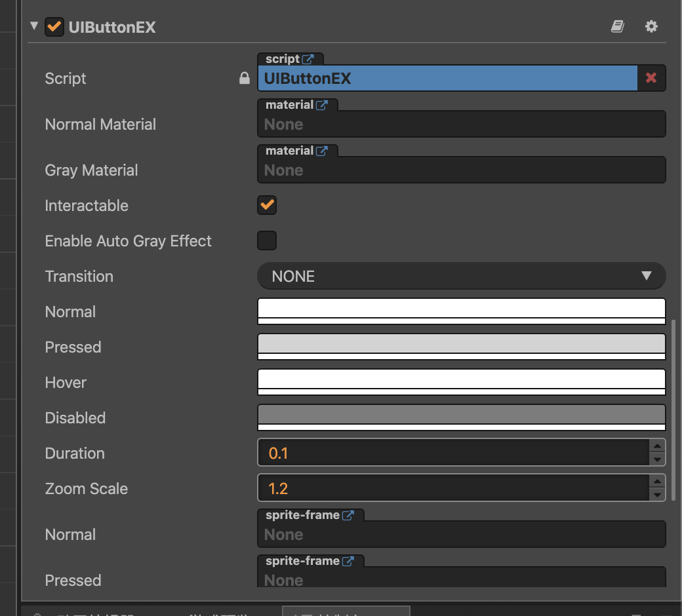The image size is (682, 616).
Task: Click the red X to remove script
Action: (651, 78)
